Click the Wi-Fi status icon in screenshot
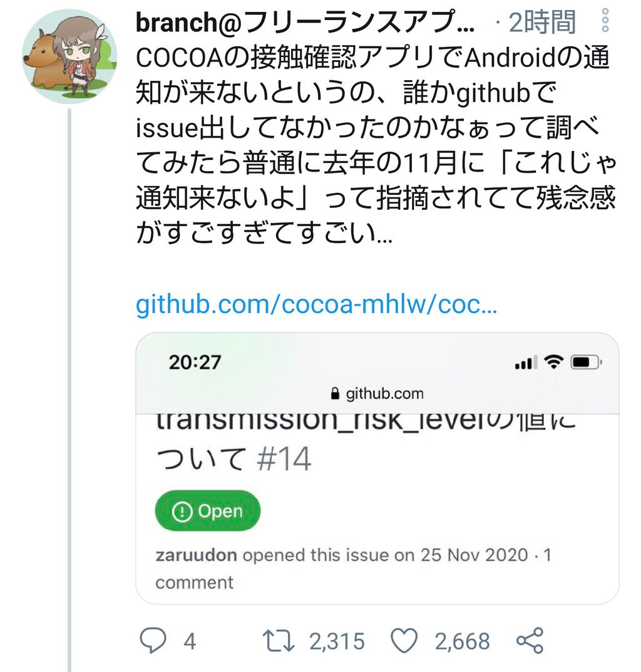Screen dimensions: 641x672 point(553,362)
